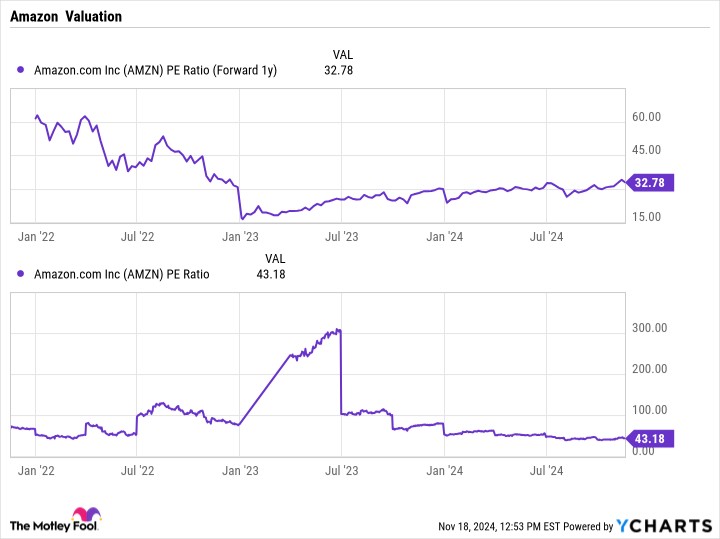The image size is (720, 539).
Task: Click the YCharts logo
Action: [x=664, y=526]
